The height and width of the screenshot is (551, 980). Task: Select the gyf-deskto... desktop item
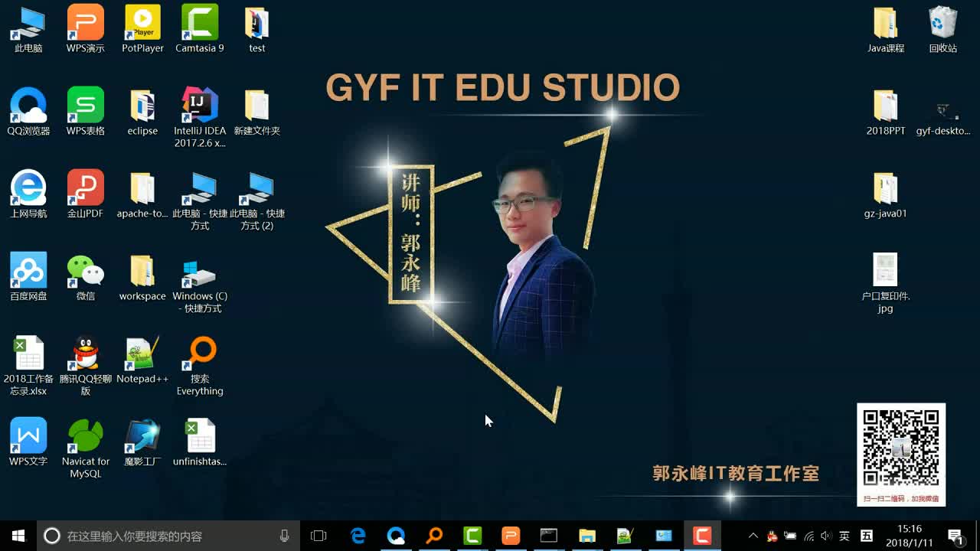(x=943, y=118)
